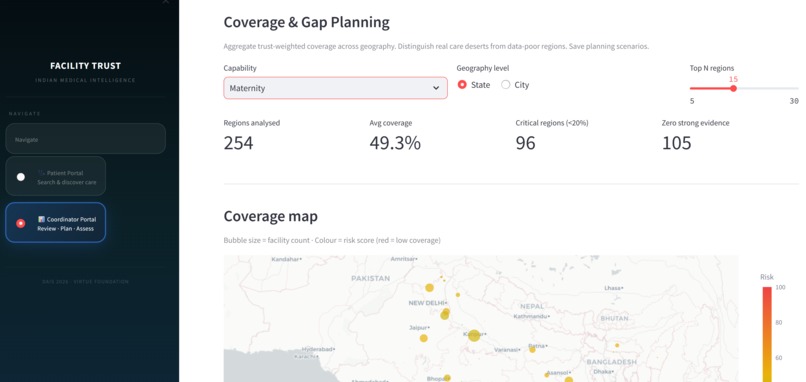806x382 pixels.
Task: Click the Navigate field in sidebar
Action: coord(85,139)
